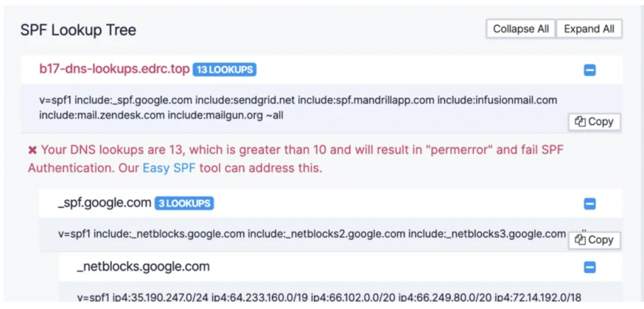Select the _spf.google.com tree node title
Viewport: 644px width, 309px height.
coord(105,203)
